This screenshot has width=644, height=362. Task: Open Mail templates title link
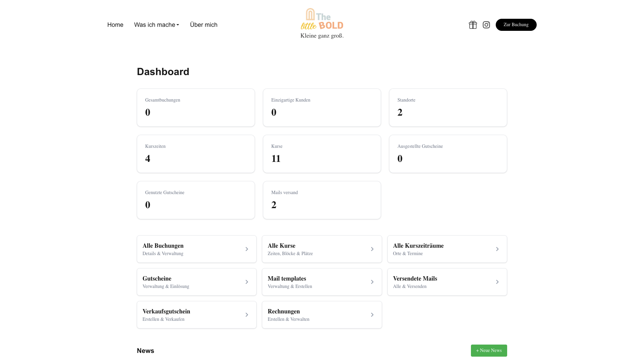[287, 279]
